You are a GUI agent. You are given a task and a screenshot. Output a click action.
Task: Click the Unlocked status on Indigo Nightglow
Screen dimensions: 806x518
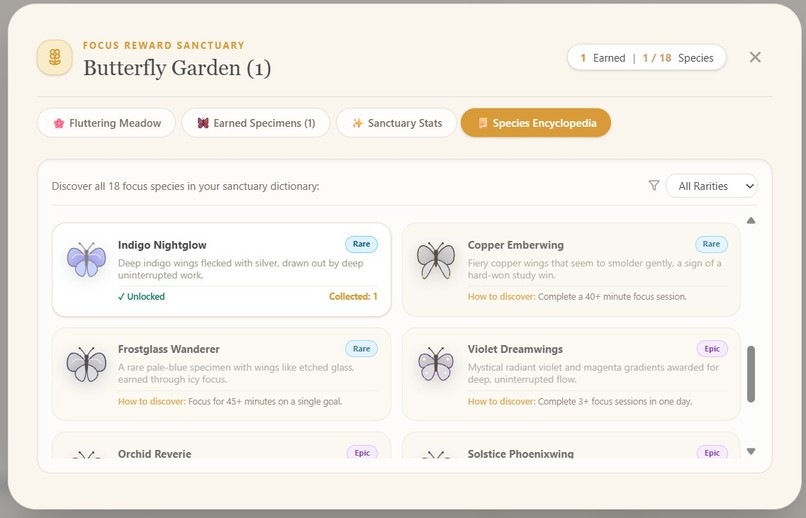141,297
